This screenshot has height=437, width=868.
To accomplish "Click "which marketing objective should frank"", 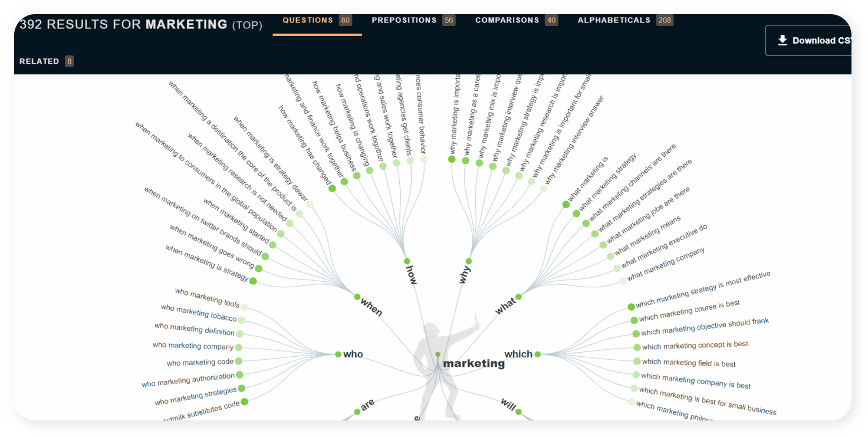I will [x=705, y=327].
